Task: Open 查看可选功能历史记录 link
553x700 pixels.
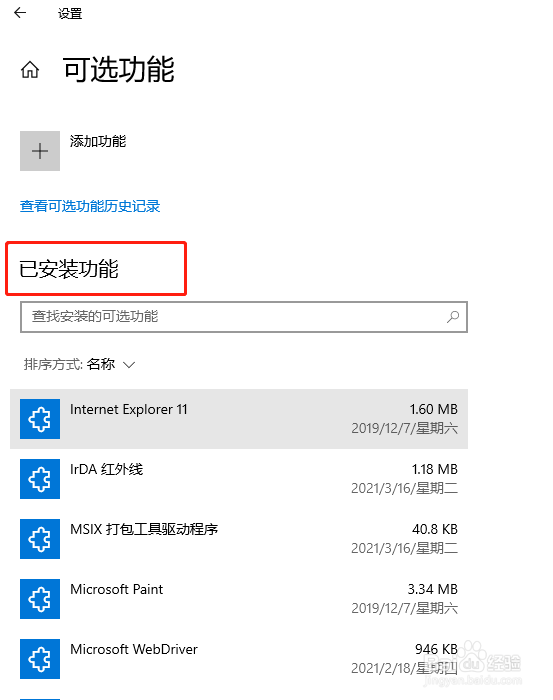Action: [90, 206]
